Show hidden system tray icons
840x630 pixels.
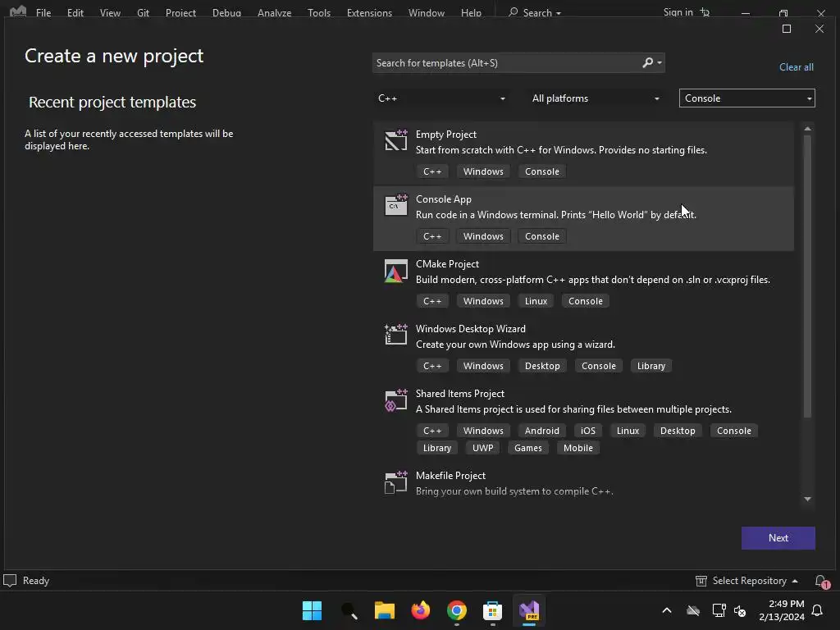click(x=666, y=610)
